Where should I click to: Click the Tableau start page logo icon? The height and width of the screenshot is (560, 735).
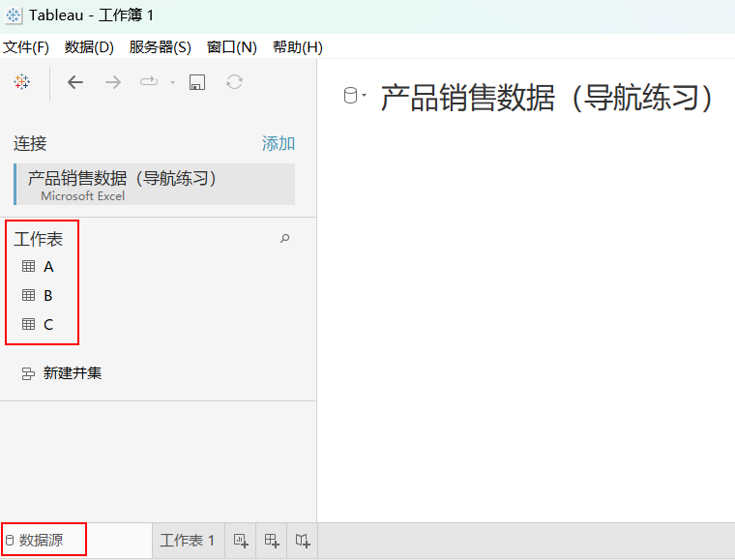pos(21,82)
